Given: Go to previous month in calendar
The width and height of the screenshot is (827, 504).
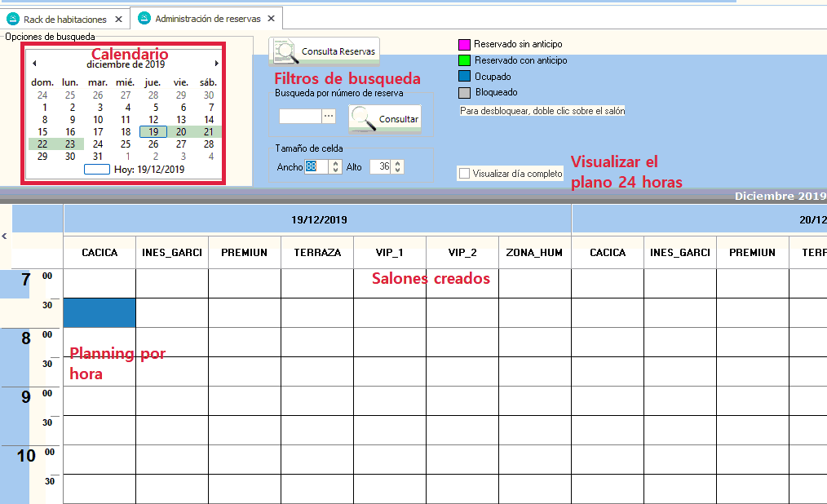Looking at the screenshot, I should (x=34, y=64).
